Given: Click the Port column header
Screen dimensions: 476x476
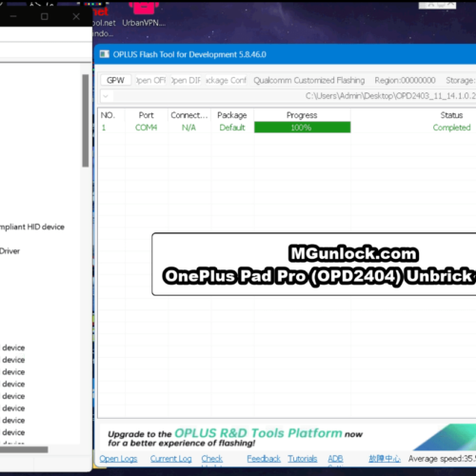Looking at the screenshot, I should [x=146, y=115].
